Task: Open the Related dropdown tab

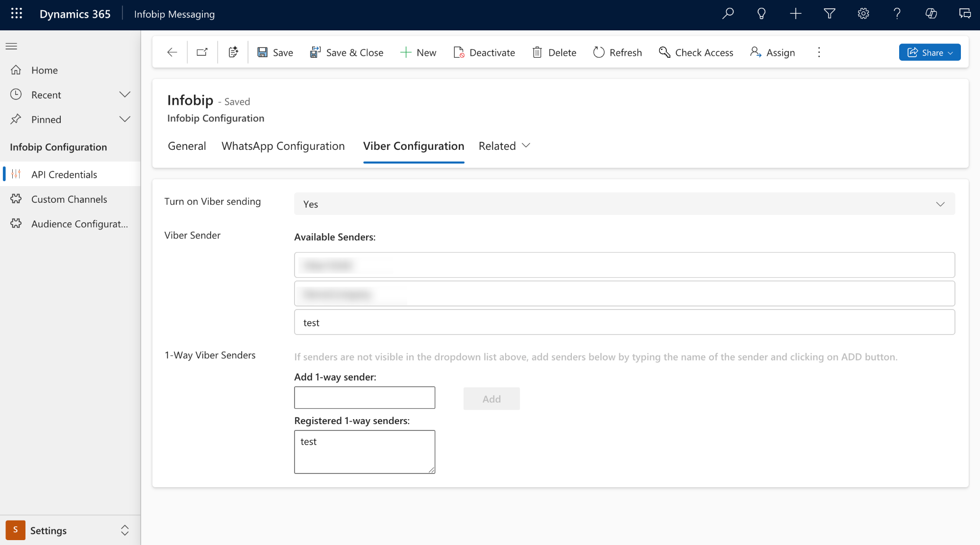Action: coord(504,146)
